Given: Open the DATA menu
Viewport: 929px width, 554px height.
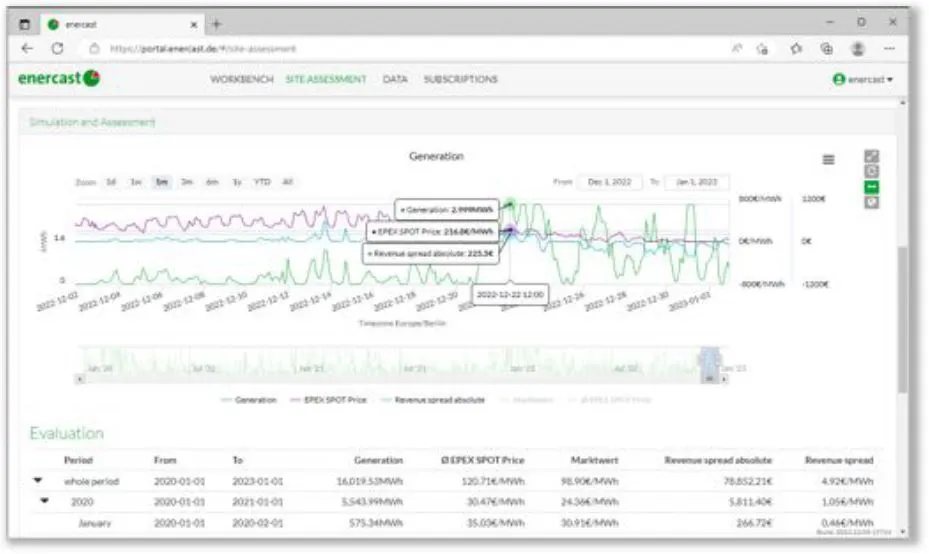Looking at the screenshot, I should (x=395, y=79).
